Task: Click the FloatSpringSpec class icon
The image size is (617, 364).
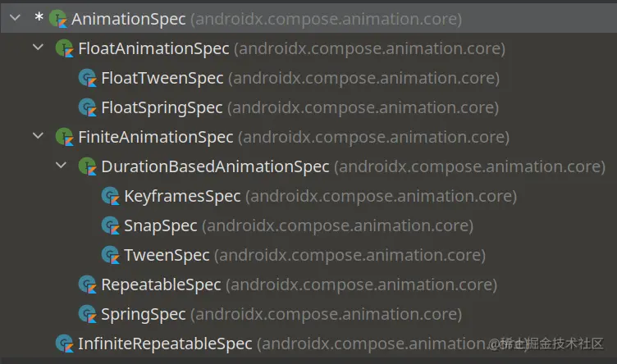Action: click(88, 107)
